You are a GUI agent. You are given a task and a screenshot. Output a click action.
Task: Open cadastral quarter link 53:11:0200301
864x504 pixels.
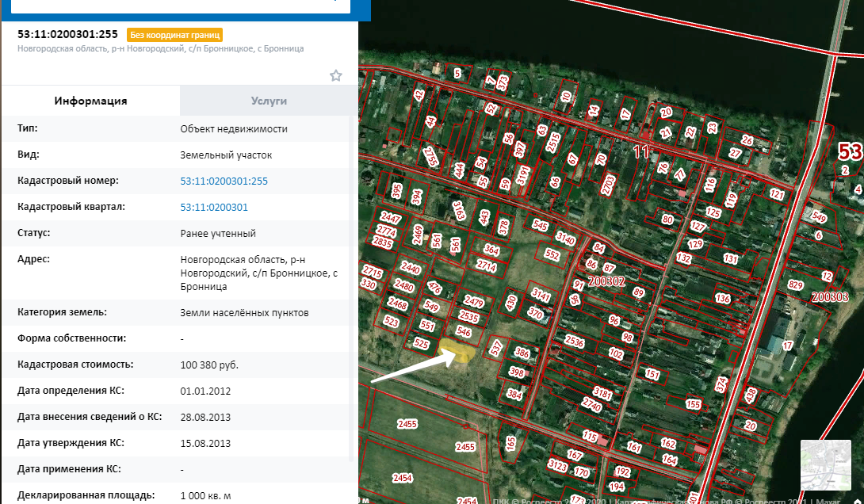click(214, 207)
